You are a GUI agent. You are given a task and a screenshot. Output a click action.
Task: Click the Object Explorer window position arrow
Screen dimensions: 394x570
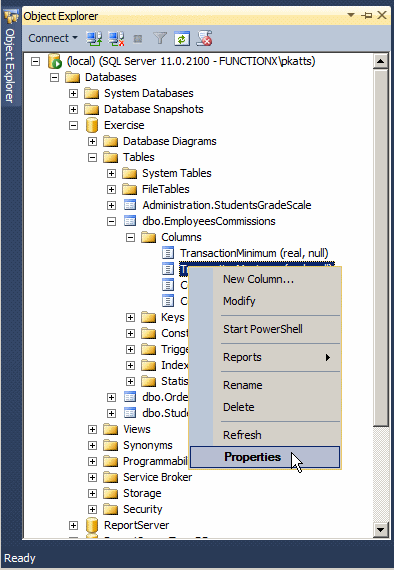coord(351,15)
